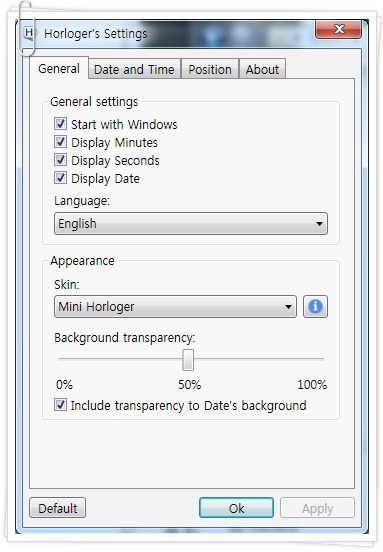Screen dimensions: 383x552
Task: Toggle the Display Minutes checkbox
Action: 60,142
